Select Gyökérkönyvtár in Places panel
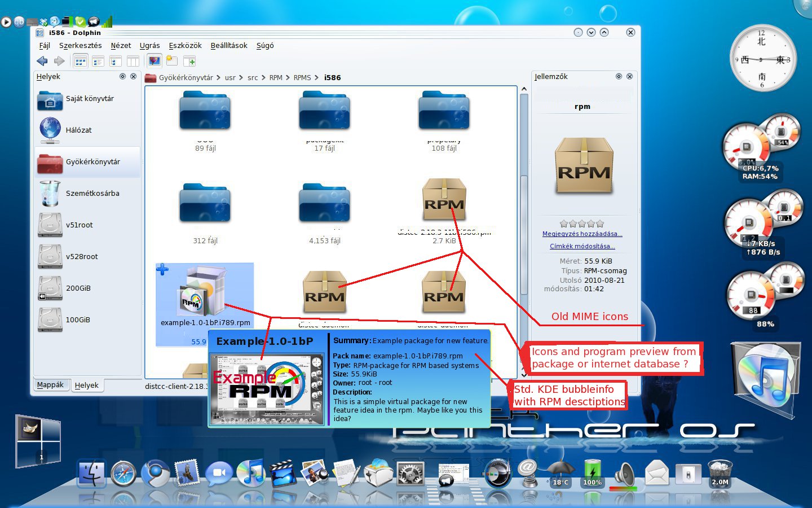 [x=87, y=162]
